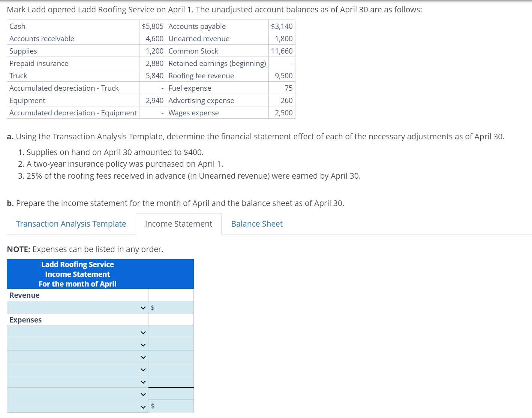Click the Expenses header row
Viewport: 532px width, 418px height.
click(x=25, y=319)
